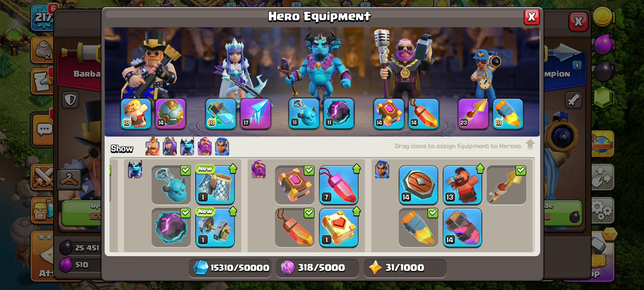Pick the Hog Rider Puppet level 13

pyautogui.click(x=462, y=185)
